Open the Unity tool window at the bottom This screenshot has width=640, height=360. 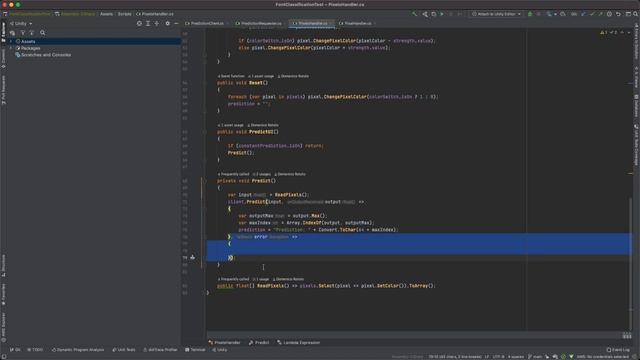click(220, 350)
